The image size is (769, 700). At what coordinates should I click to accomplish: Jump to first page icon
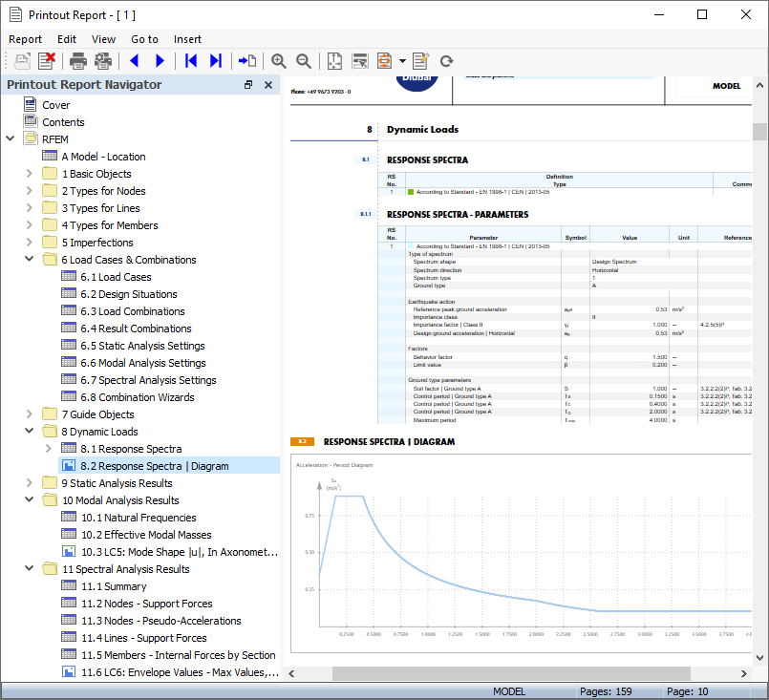[191, 61]
